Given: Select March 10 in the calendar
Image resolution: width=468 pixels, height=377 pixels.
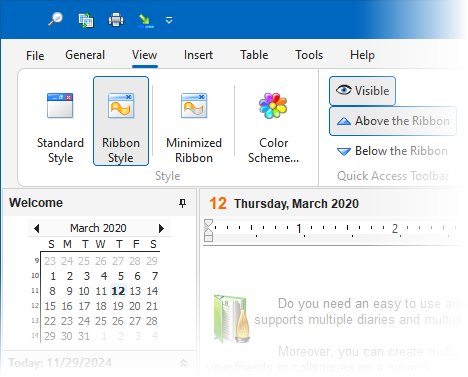Looking at the screenshot, I should click(x=84, y=291).
